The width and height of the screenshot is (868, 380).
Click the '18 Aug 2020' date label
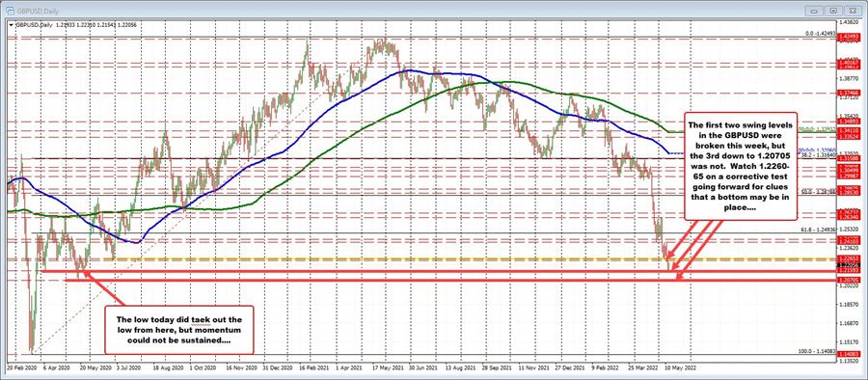167,366
